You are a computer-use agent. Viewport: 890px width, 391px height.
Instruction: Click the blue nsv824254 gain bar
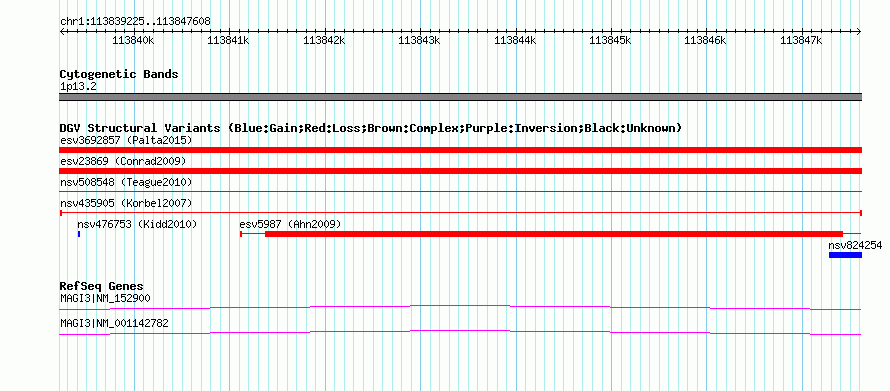click(x=845, y=255)
